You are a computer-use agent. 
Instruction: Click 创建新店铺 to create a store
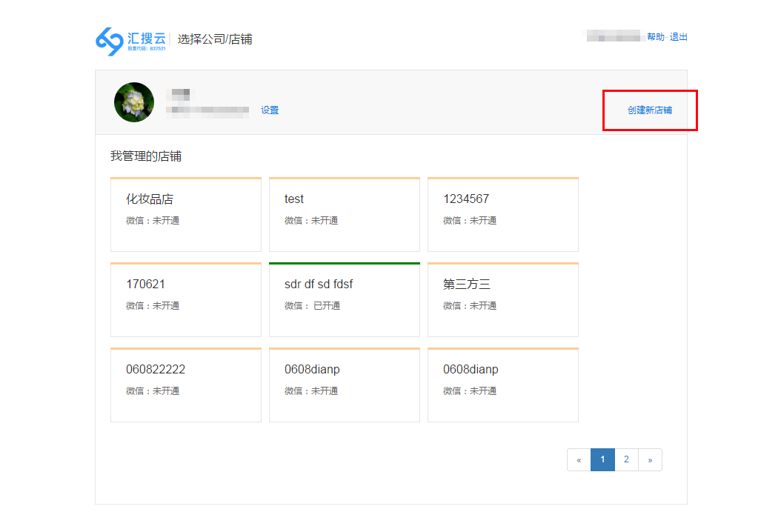[650, 110]
